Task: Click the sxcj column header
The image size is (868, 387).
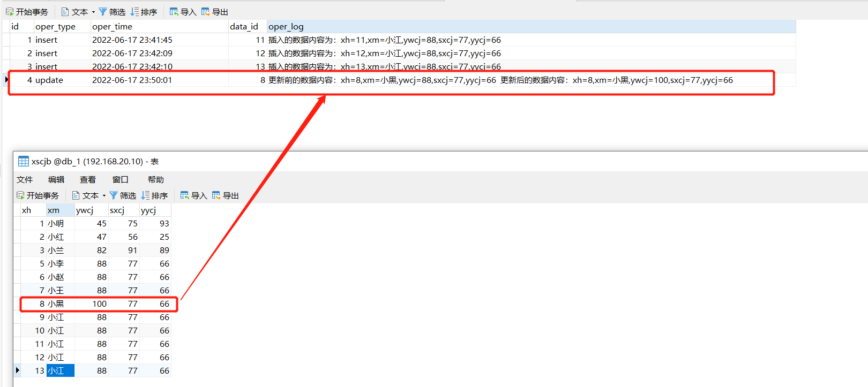Action: pyautogui.click(x=124, y=210)
